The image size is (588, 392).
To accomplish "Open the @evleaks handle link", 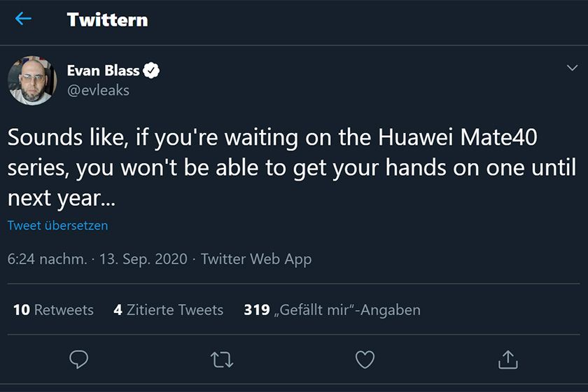I will tap(98, 90).
